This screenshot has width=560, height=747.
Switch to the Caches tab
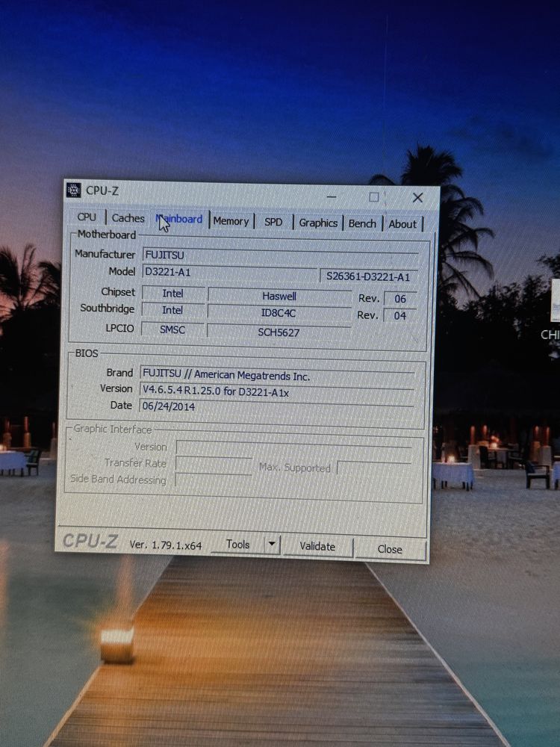click(128, 218)
